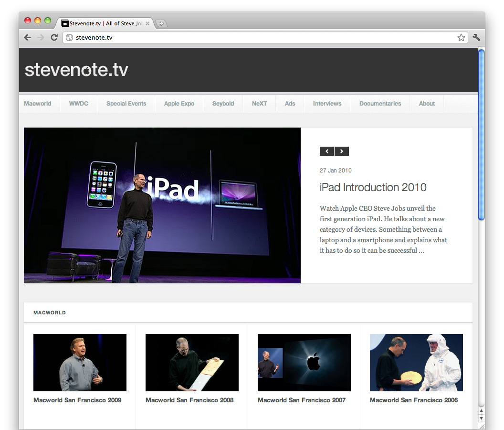
Task: Open Special Events navigation item
Action: (126, 104)
